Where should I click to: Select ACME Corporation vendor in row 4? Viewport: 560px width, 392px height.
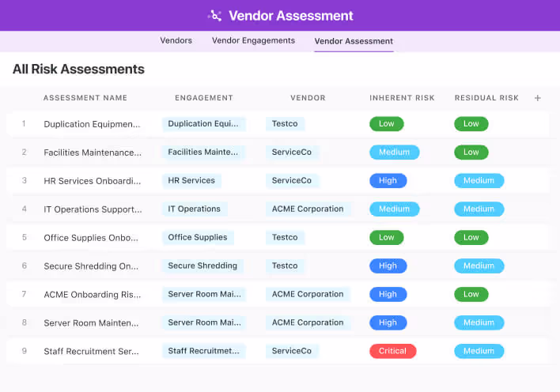click(x=308, y=209)
